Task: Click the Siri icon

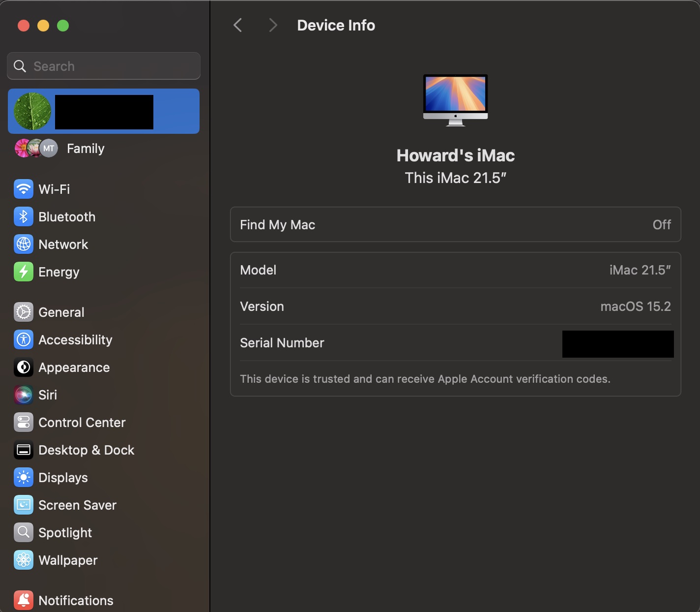Action: click(x=24, y=395)
